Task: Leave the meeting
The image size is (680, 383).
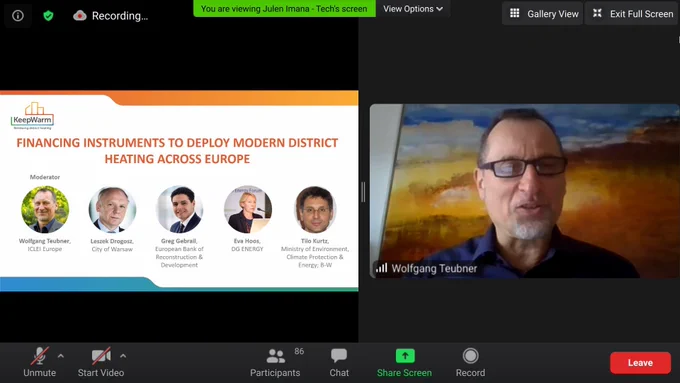Action: pos(640,363)
